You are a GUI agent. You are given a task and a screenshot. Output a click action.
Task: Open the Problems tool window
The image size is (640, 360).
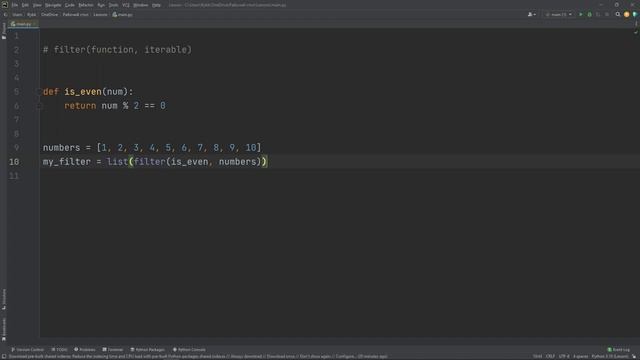(x=84, y=350)
